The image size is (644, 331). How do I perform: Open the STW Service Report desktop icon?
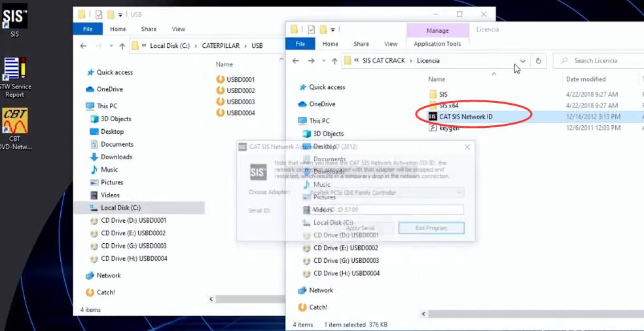coord(15,77)
